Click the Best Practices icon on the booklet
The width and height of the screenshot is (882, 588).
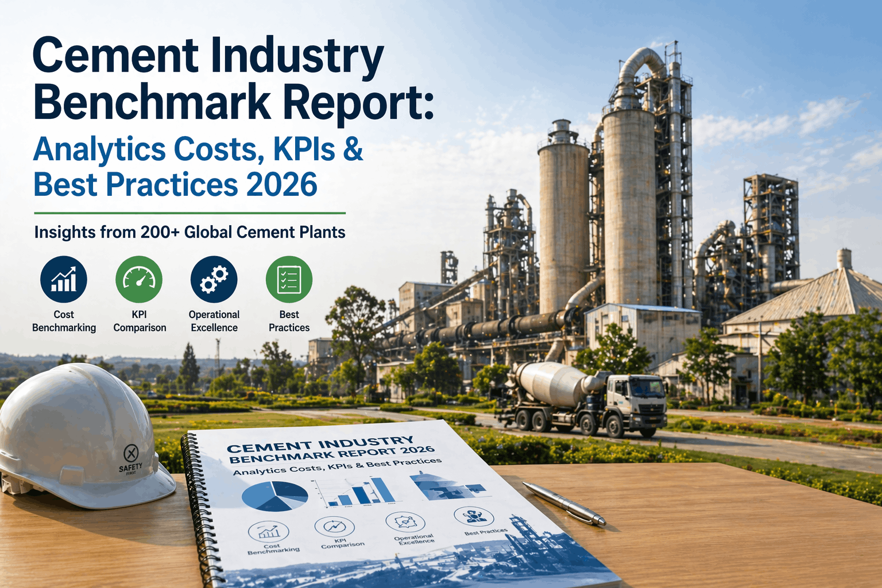[474, 517]
